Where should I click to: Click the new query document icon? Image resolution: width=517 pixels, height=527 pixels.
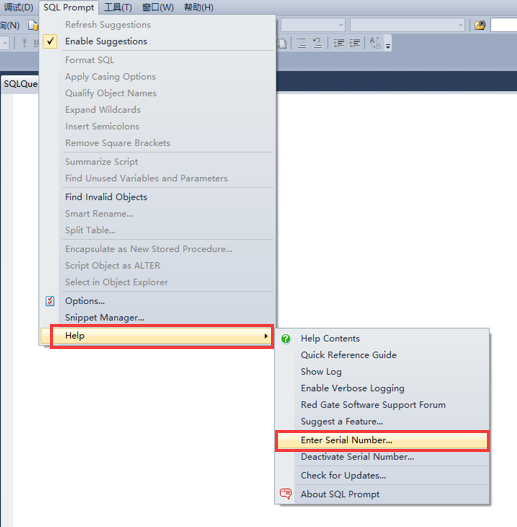tap(33, 25)
